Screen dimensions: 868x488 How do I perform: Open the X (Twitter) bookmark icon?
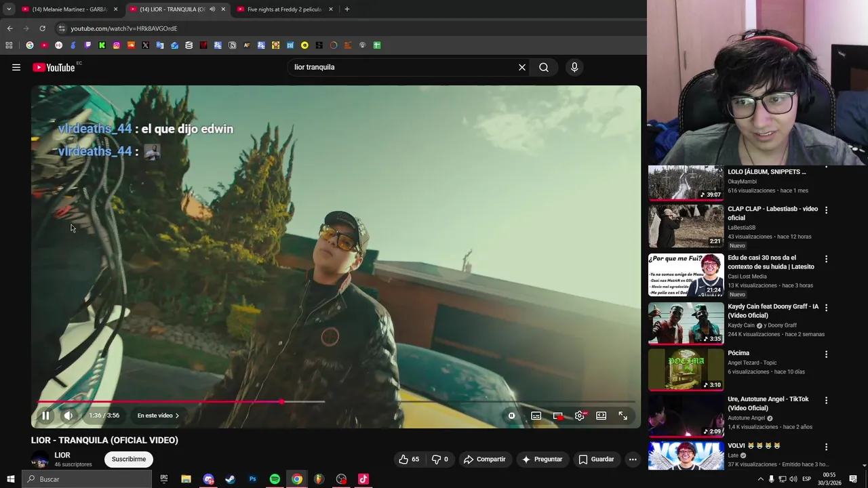[145, 45]
